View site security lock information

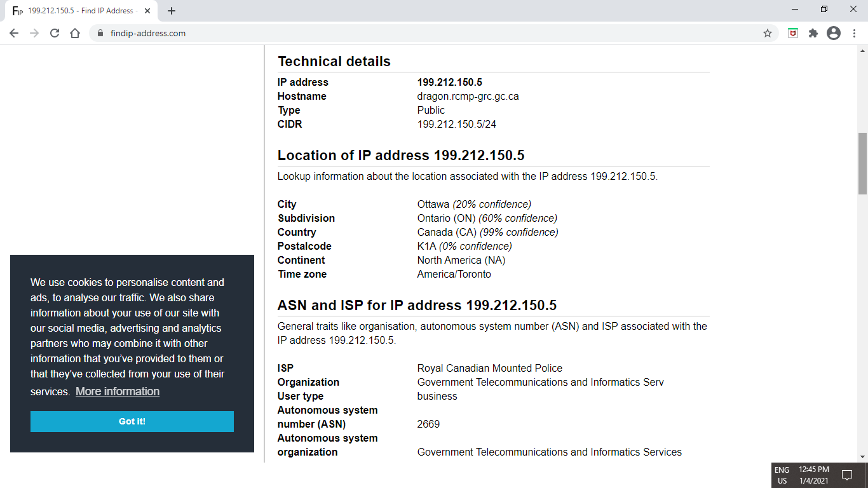point(100,33)
